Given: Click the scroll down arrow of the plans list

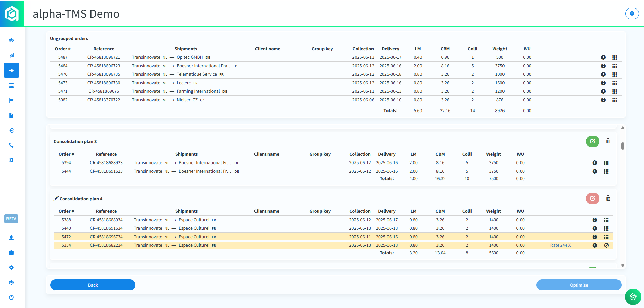Looking at the screenshot, I should (x=623, y=266).
